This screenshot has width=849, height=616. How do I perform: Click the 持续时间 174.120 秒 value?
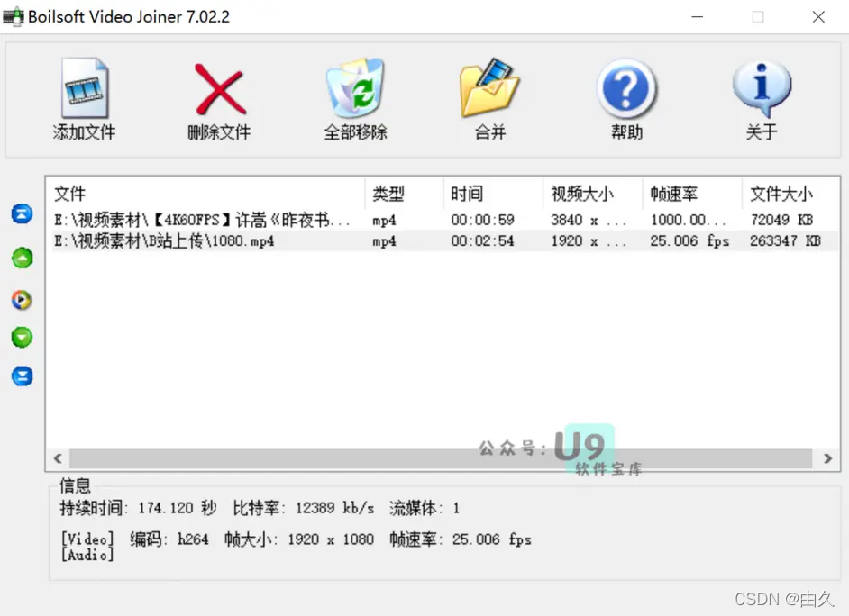coord(178,508)
